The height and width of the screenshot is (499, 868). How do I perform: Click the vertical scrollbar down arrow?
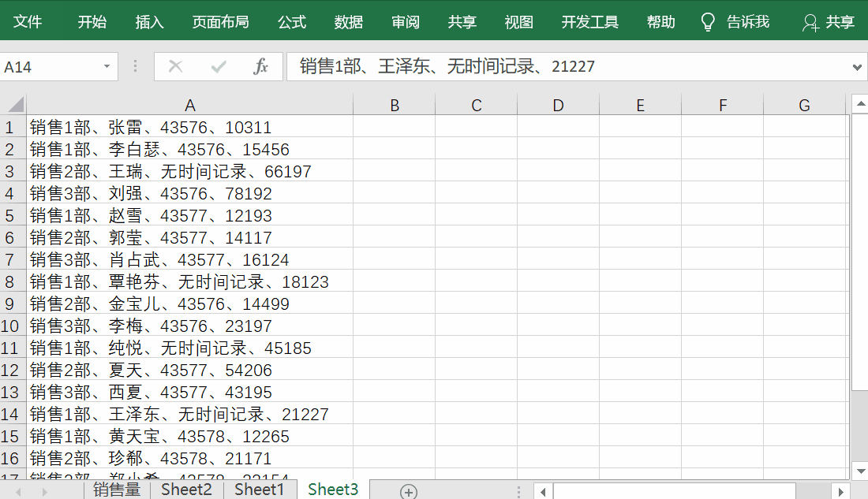click(861, 471)
